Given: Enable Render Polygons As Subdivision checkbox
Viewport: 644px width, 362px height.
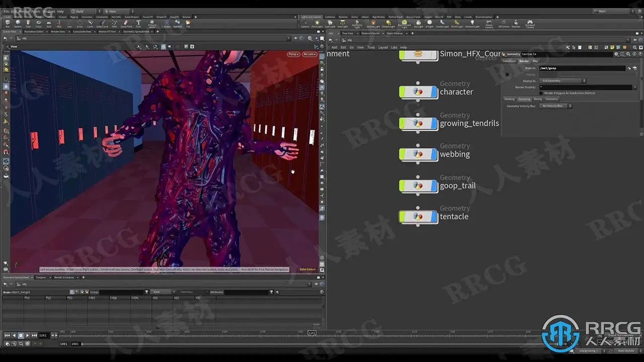Looking at the screenshot, I should pyautogui.click(x=541, y=93).
